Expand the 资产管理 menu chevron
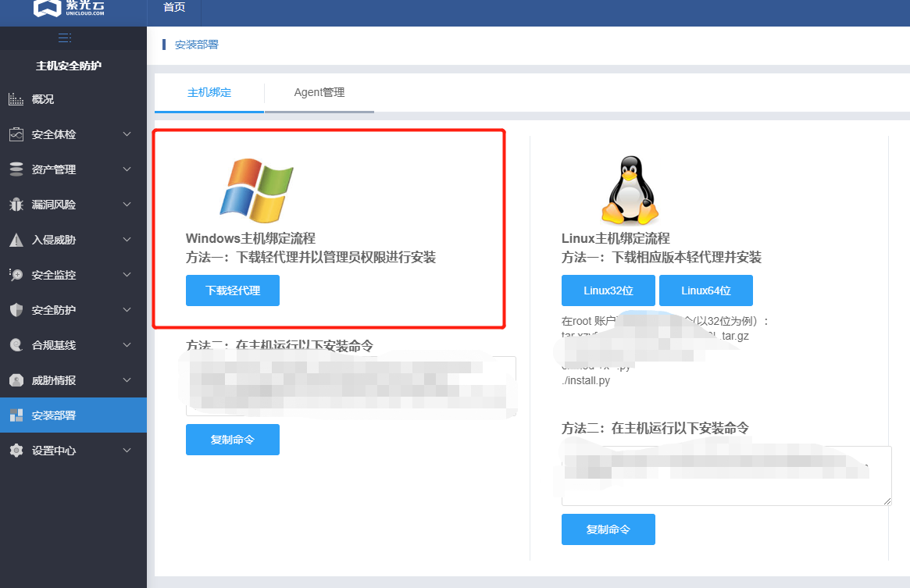The height and width of the screenshot is (588, 910). [x=127, y=169]
